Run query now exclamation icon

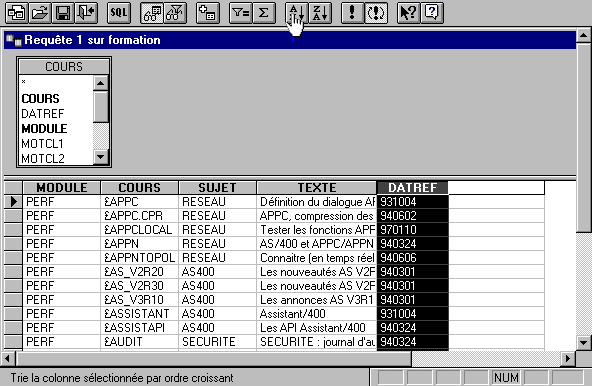pos(352,13)
